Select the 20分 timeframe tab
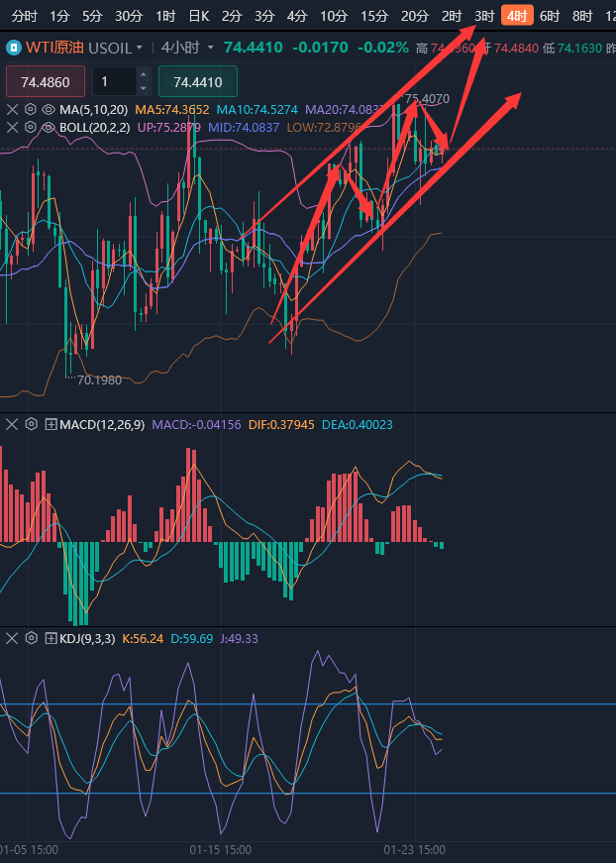The width and height of the screenshot is (616, 863). pos(415,17)
